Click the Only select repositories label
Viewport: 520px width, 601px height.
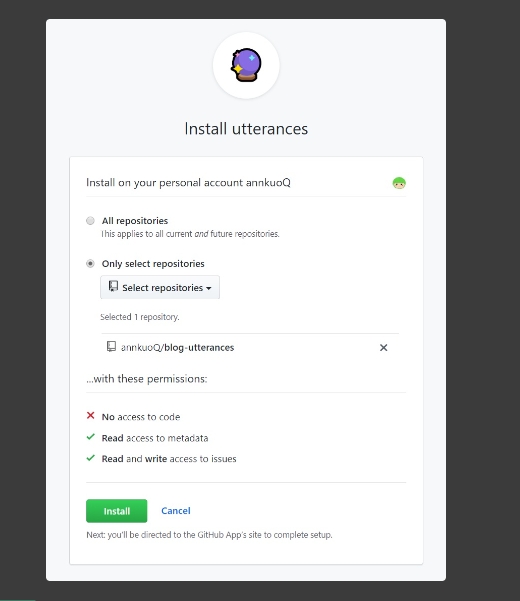pyautogui.click(x=153, y=264)
